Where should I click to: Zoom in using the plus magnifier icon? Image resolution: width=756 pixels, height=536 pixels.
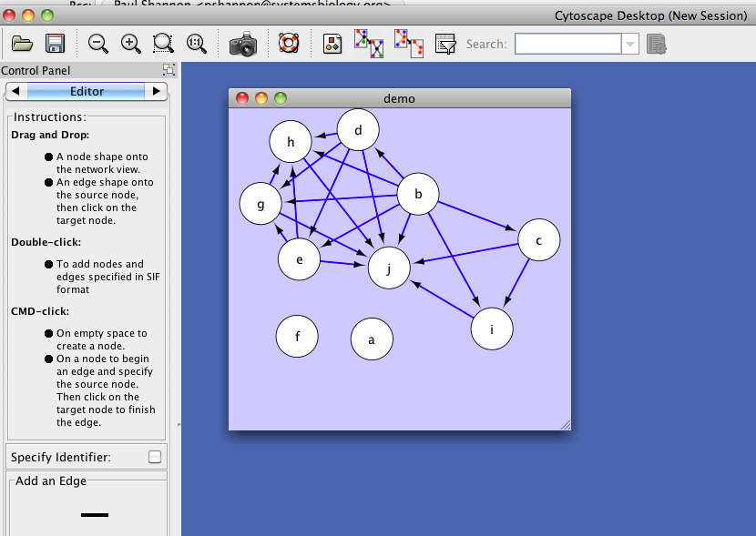coord(130,44)
